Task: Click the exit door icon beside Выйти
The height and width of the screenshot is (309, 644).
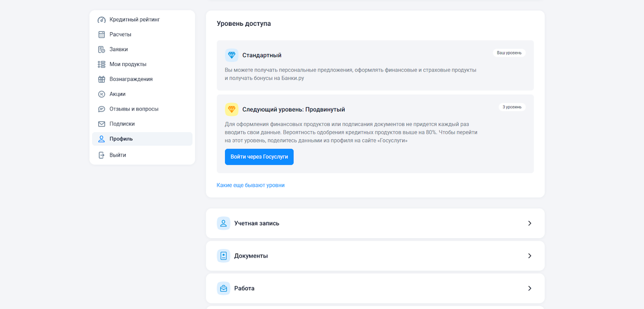Action: click(101, 155)
